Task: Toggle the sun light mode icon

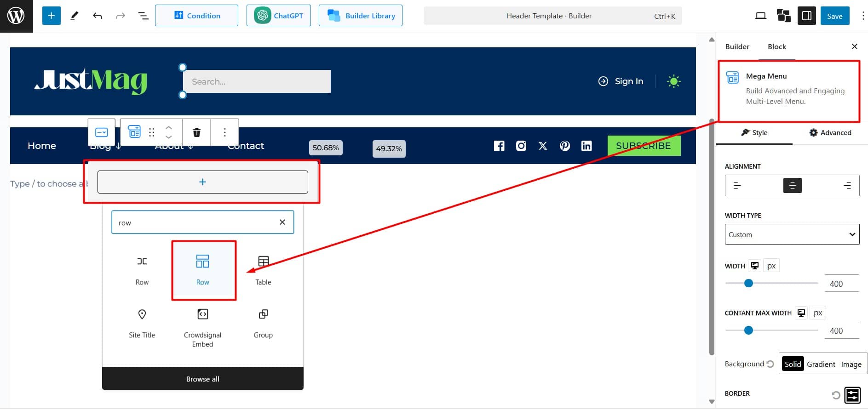Action: point(674,81)
